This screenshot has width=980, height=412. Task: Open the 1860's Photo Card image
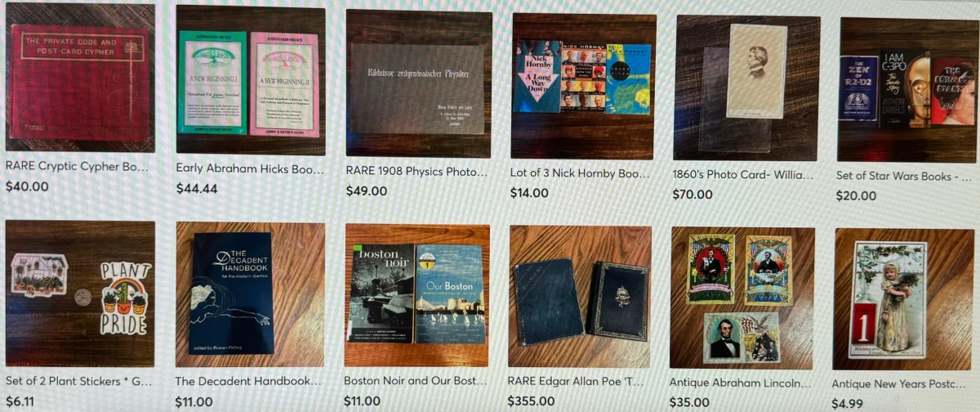(747, 88)
